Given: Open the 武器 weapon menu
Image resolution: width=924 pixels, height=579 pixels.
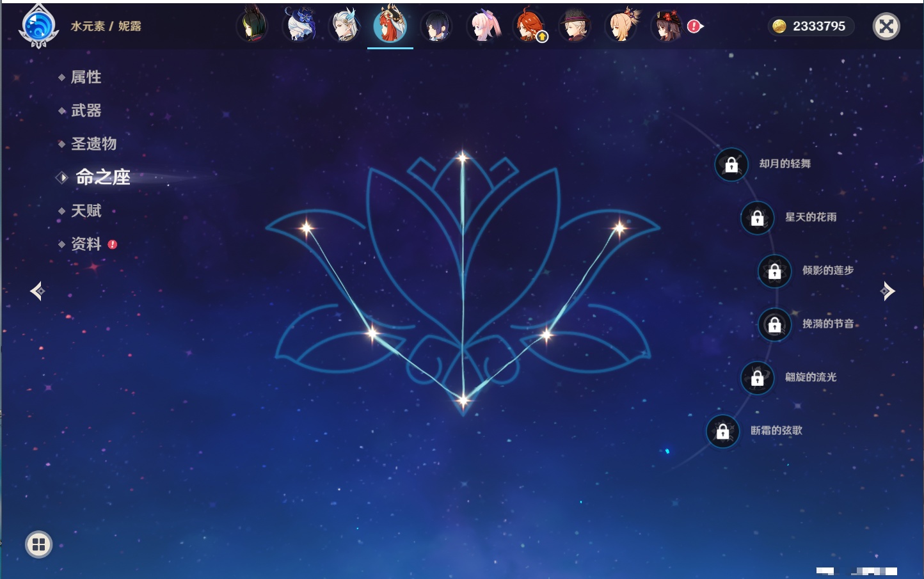Looking at the screenshot, I should pyautogui.click(x=86, y=111).
